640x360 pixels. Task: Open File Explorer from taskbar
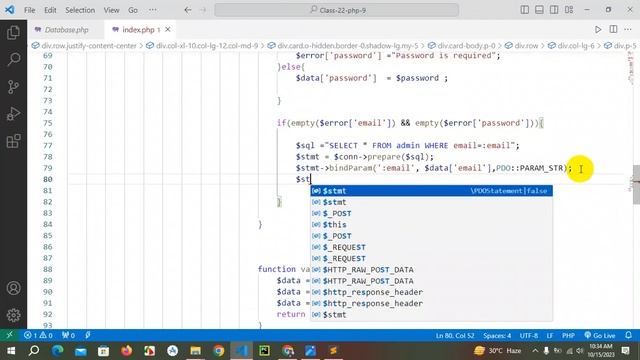pos(196,350)
